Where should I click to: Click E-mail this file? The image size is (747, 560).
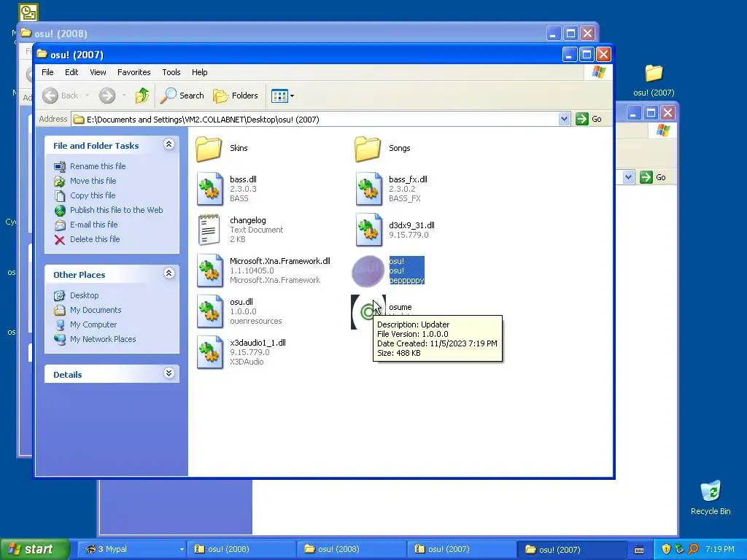click(86, 225)
